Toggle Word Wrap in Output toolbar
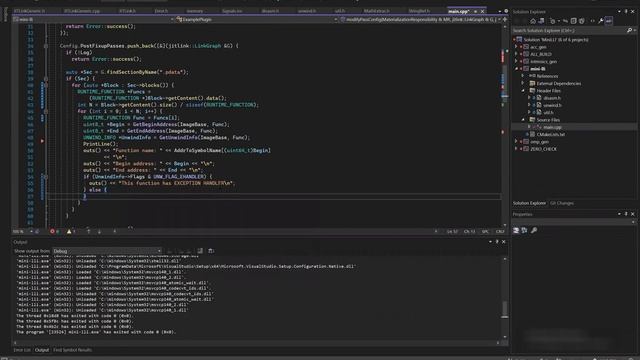The width and height of the screenshot is (640, 360). pyautogui.click(x=211, y=251)
